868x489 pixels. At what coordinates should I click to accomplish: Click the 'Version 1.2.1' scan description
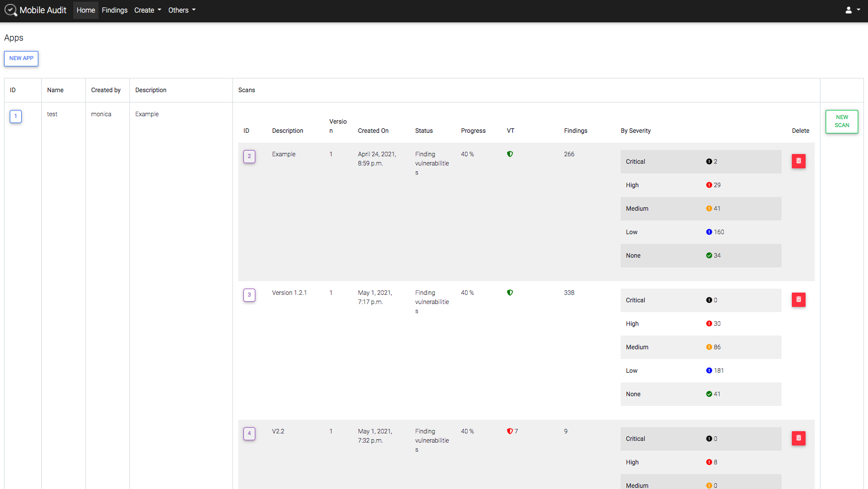coord(289,293)
